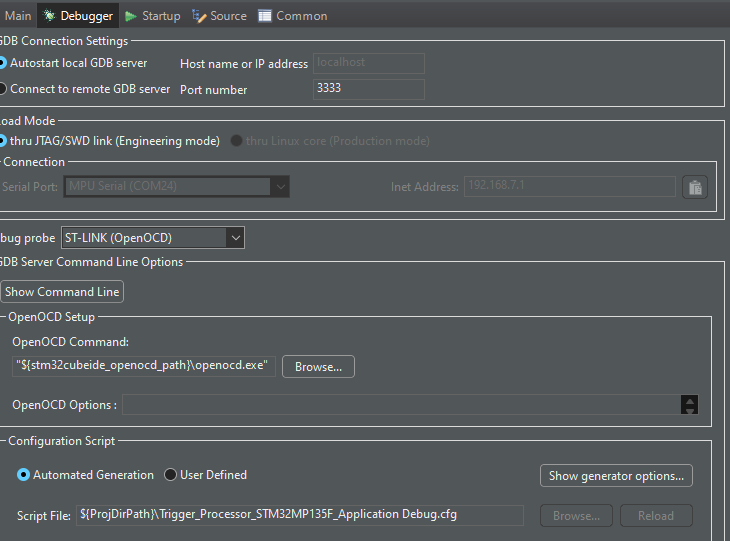Screen dimensions: 730x541
Task: Click the OpenOCD Options text field
Action: coord(401,405)
